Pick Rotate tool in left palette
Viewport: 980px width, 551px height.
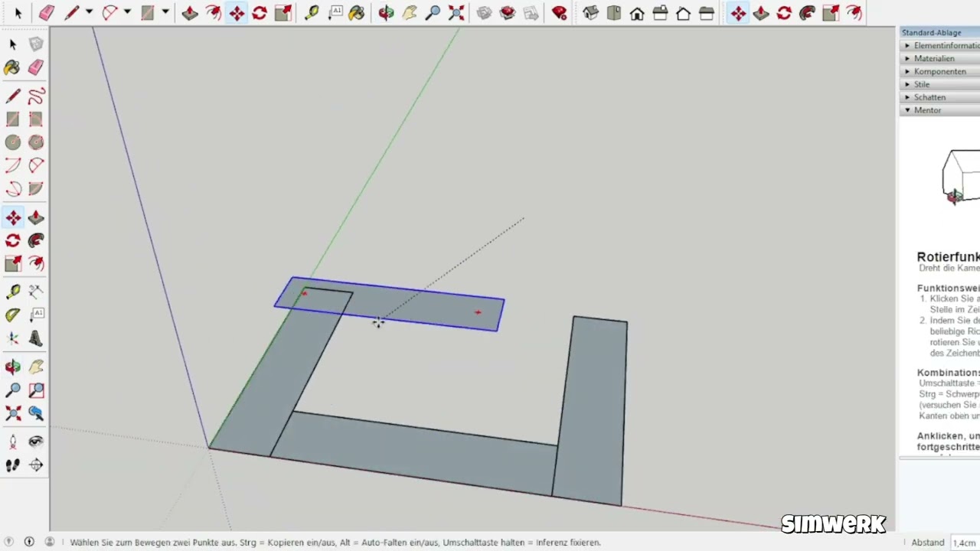click(x=13, y=241)
